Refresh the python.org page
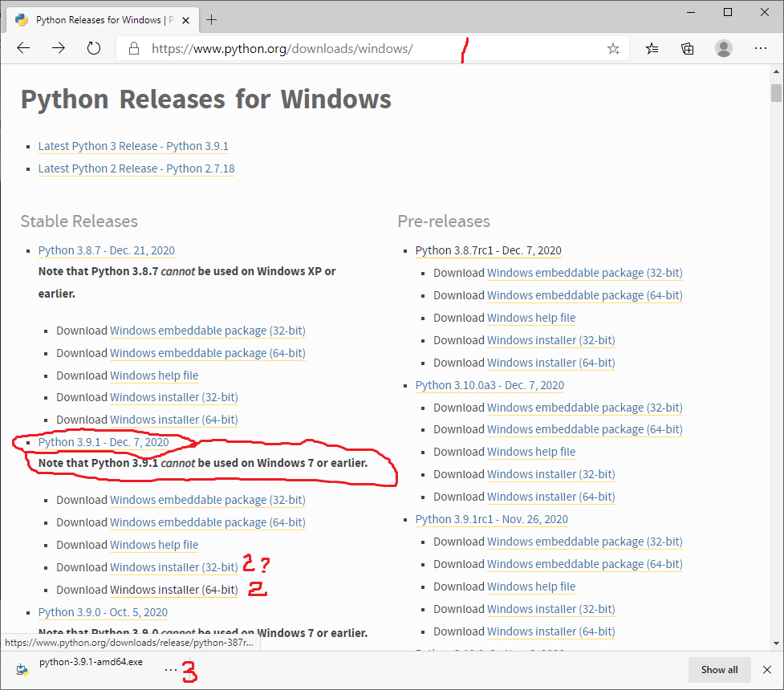784x690 pixels. pos(94,48)
